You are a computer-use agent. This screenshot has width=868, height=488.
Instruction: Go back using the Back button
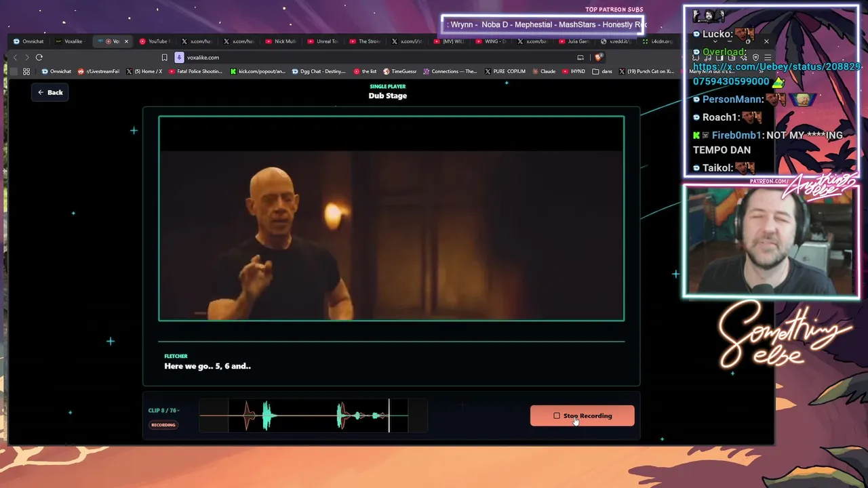[50, 92]
